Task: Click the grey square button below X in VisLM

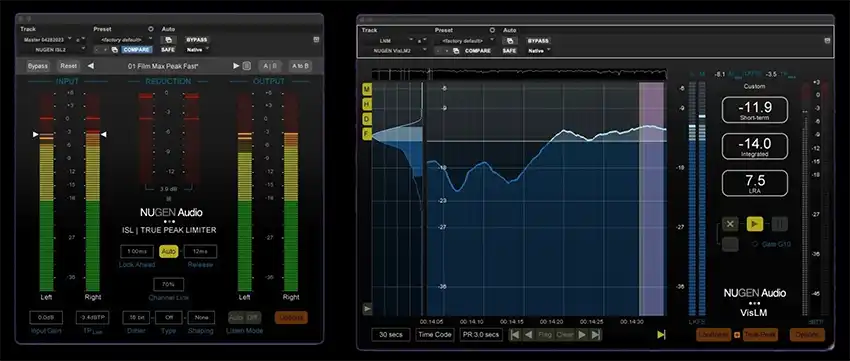Action: pyautogui.click(x=730, y=244)
